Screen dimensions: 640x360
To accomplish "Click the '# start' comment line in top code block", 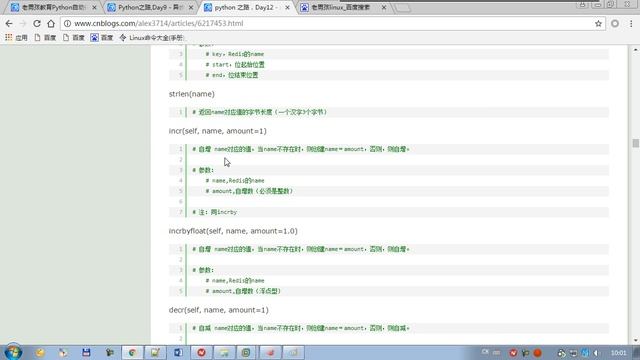I will coord(235,64).
